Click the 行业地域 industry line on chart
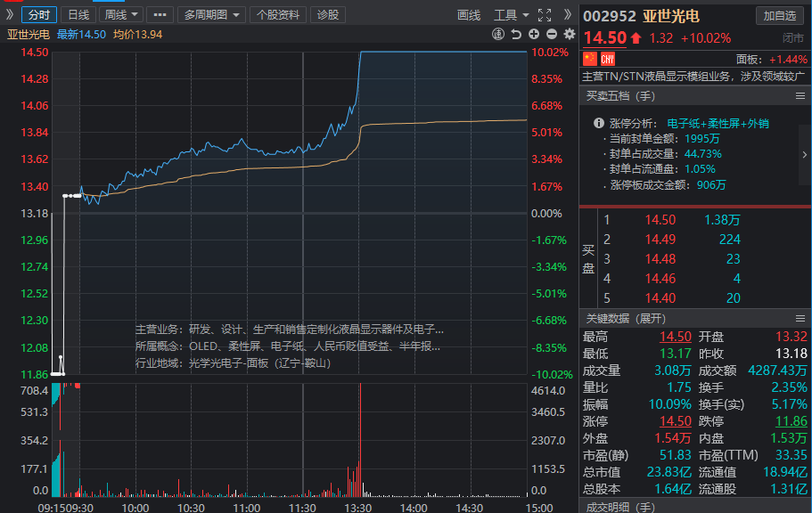Screen dimensions: 812x513 click(x=233, y=363)
